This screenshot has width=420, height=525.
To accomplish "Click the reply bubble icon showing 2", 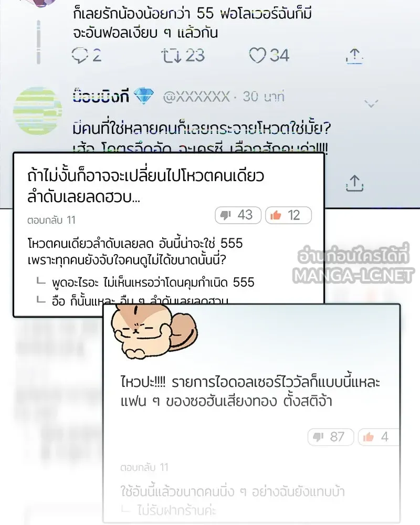I will [x=80, y=55].
